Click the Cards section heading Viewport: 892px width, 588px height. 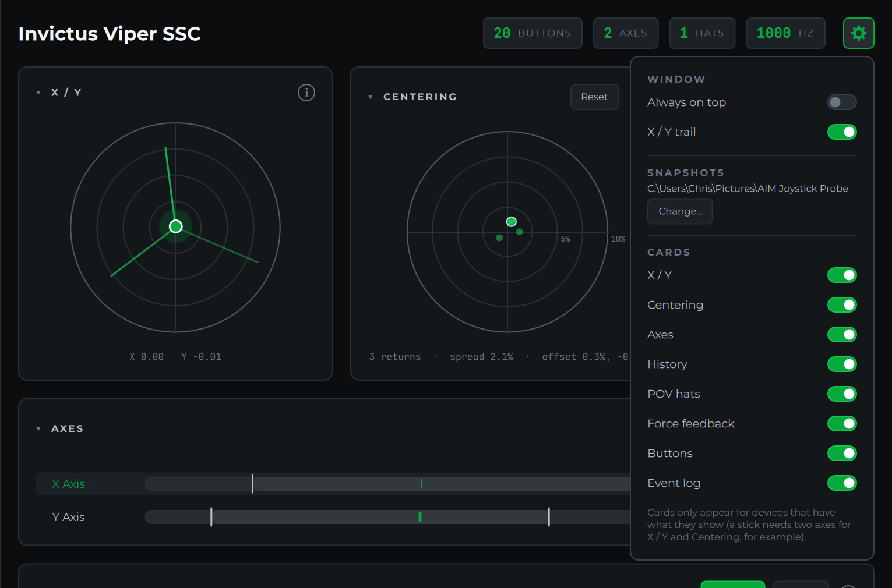tap(669, 252)
